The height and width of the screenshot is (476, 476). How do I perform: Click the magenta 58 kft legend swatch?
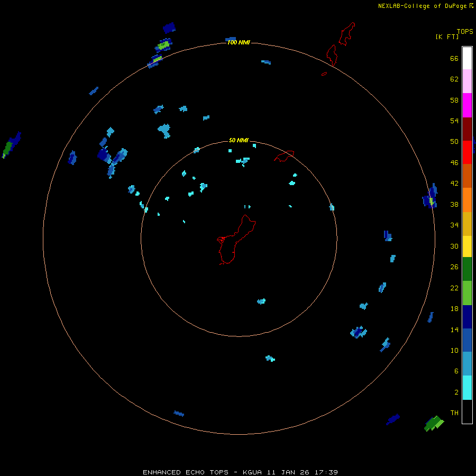467,105
